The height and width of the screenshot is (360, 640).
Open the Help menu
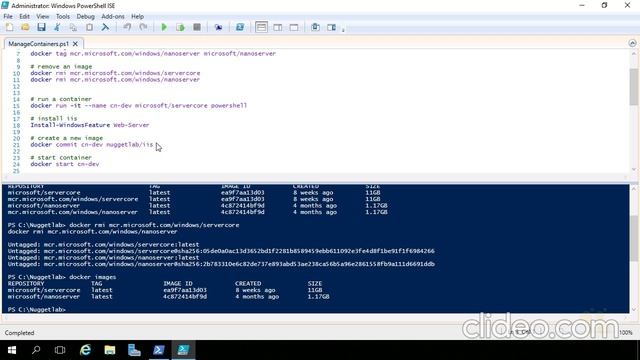(138, 16)
